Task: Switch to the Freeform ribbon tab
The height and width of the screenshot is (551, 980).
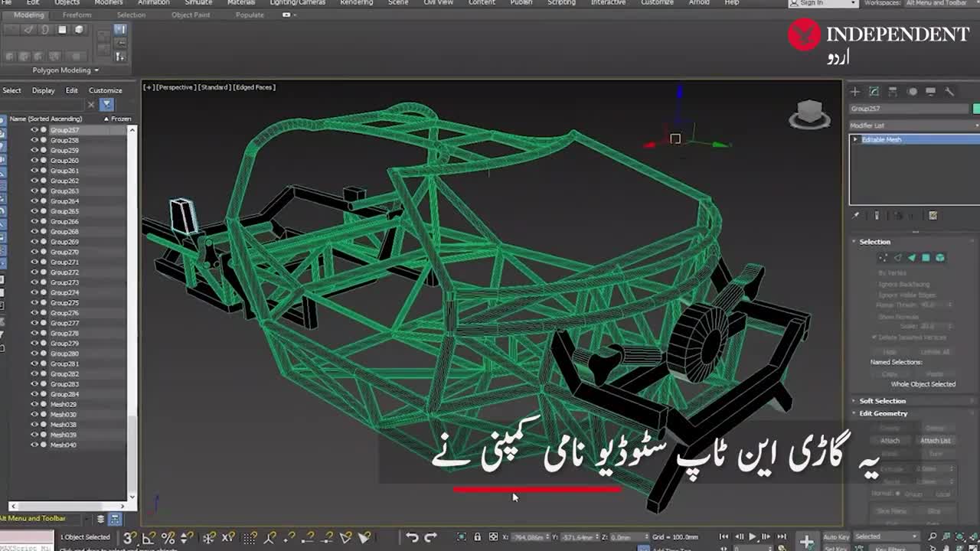Action: pos(77,15)
